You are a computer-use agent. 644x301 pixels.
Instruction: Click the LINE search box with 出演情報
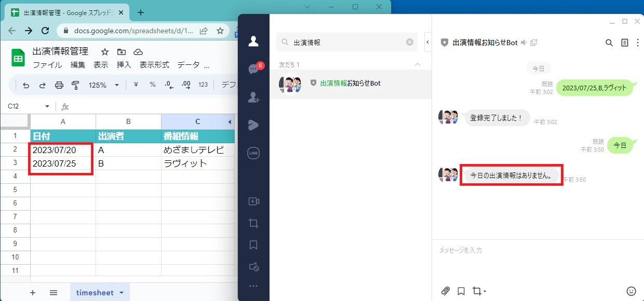click(347, 43)
